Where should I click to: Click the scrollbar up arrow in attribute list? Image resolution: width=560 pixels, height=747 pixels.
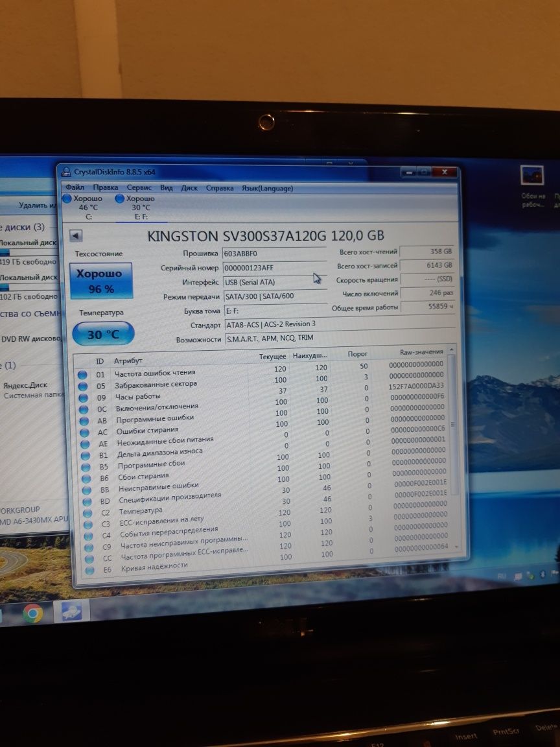click(x=451, y=350)
